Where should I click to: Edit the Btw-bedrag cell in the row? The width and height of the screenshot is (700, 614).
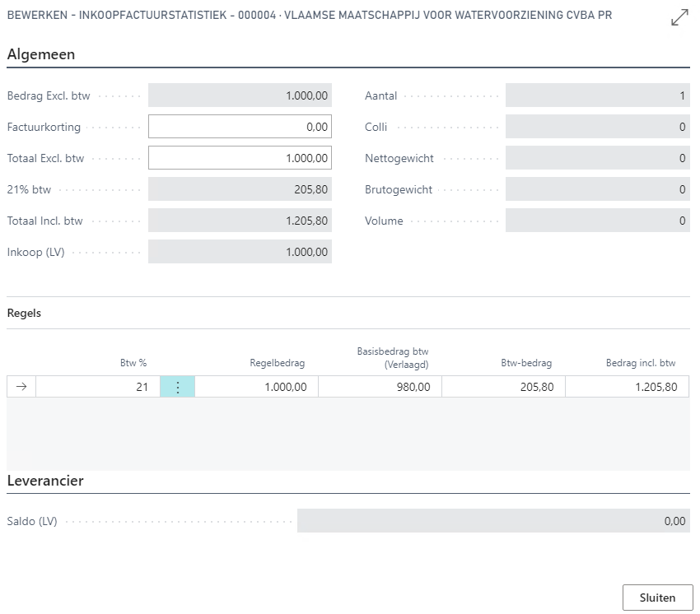point(503,387)
